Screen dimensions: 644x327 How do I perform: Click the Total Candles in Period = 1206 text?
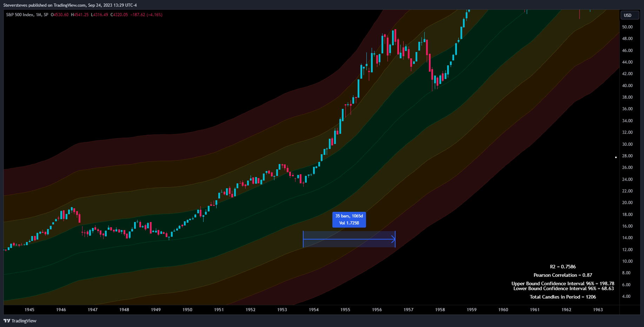pos(563,297)
